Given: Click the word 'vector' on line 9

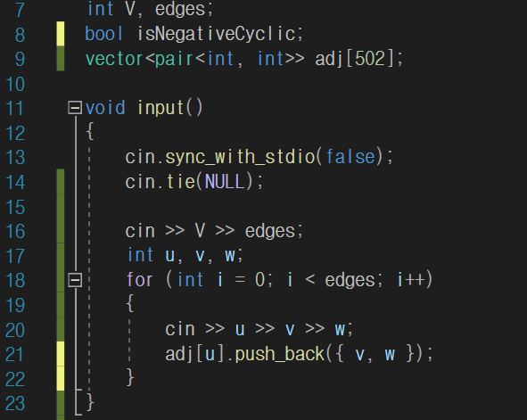Looking at the screenshot, I should tap(114, 59).
